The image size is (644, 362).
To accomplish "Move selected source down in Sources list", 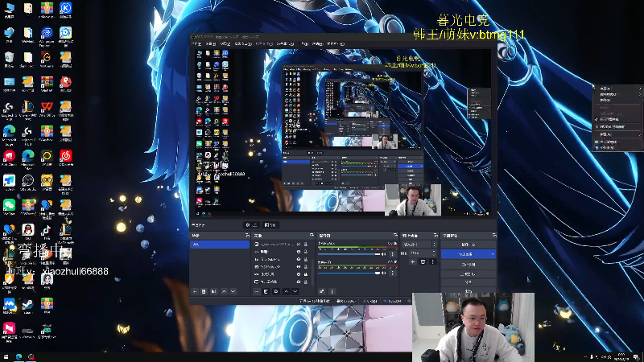I will point(295,291).
